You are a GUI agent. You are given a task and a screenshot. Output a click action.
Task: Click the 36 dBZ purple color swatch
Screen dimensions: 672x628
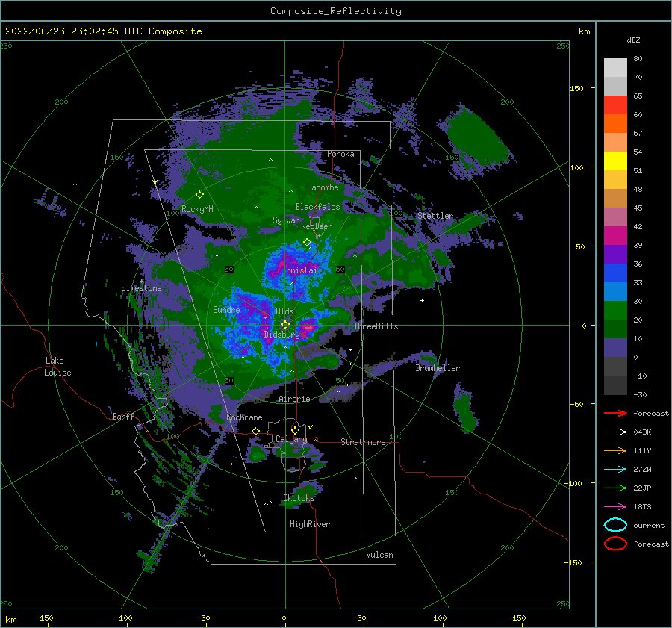point(615,254)
